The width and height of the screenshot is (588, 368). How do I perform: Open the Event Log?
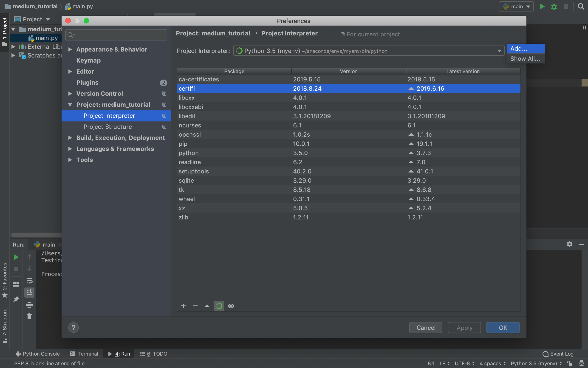[x=558, y=354]
